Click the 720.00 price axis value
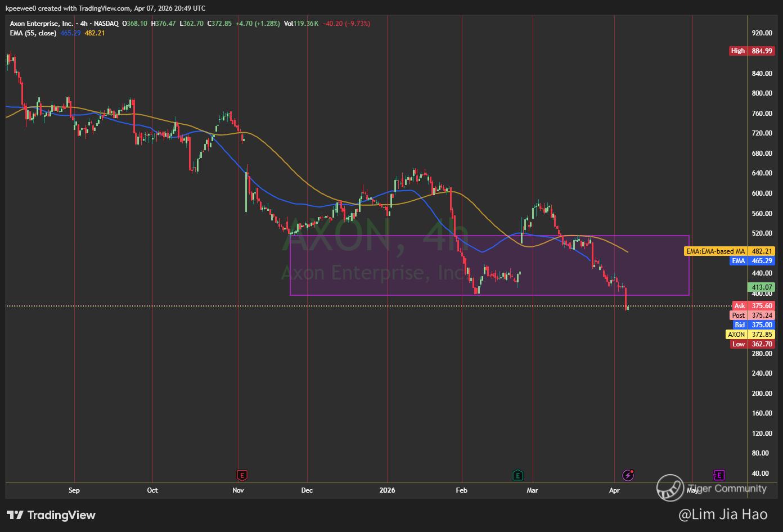This screenshot has height=532, width=783. (762, 133)
